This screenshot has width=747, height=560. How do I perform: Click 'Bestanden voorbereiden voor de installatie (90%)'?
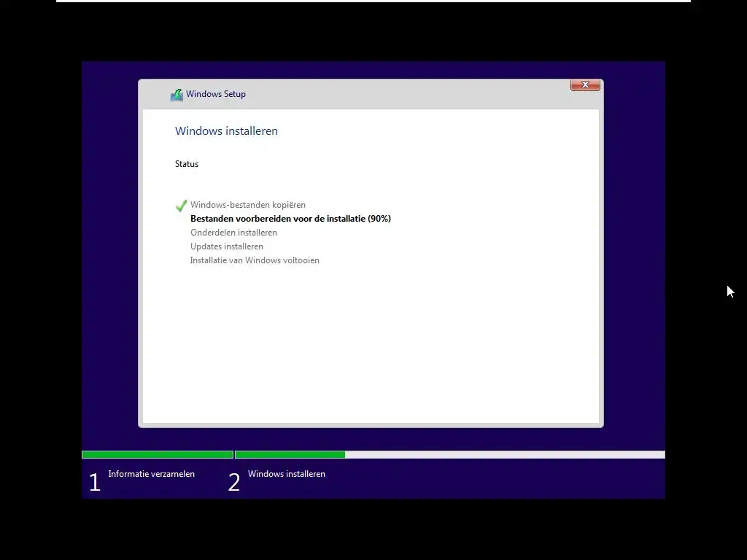[290, 219]
